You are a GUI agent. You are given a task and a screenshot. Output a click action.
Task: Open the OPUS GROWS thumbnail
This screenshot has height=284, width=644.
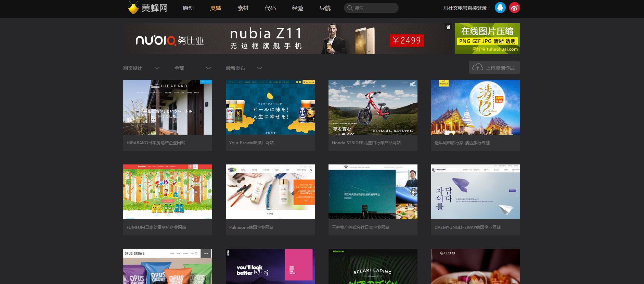[168, 267]
